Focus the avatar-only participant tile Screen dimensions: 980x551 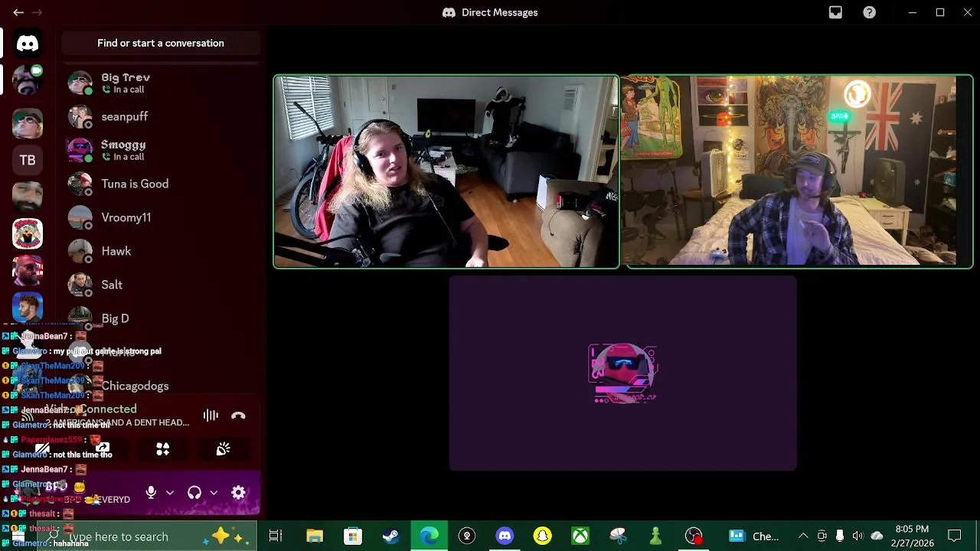[x=622, y=373]
